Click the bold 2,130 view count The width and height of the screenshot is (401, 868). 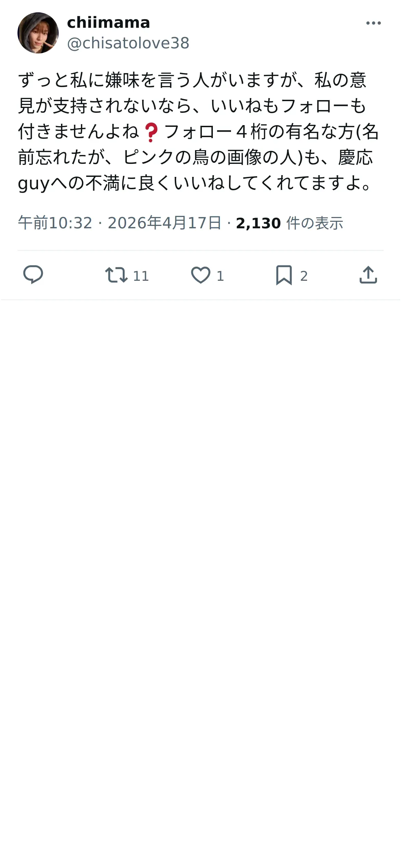point(258,223)
